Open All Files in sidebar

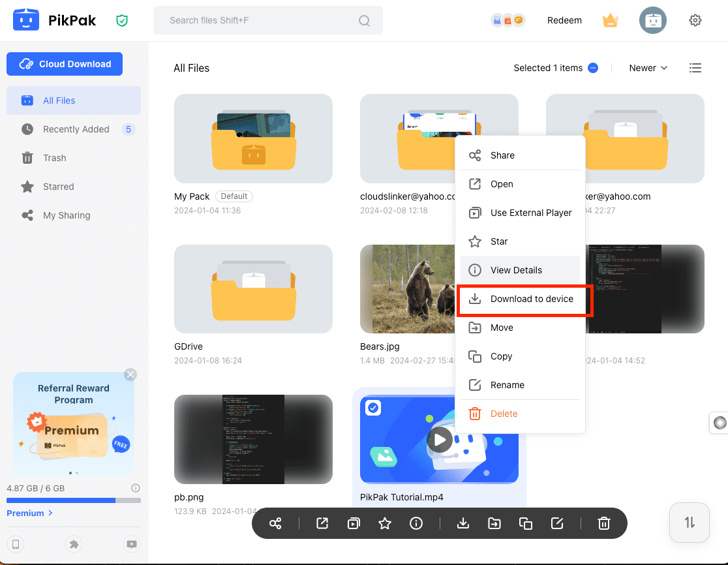[73, 100]
